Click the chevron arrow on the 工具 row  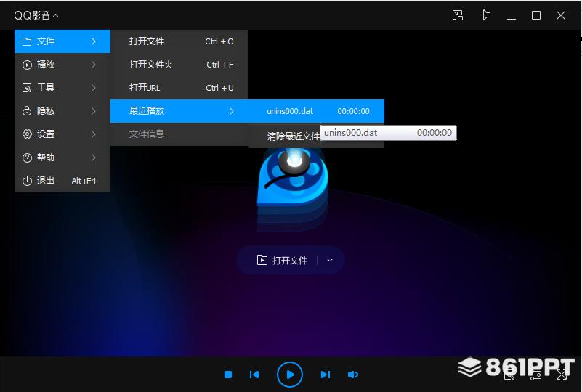click(94, 88)
